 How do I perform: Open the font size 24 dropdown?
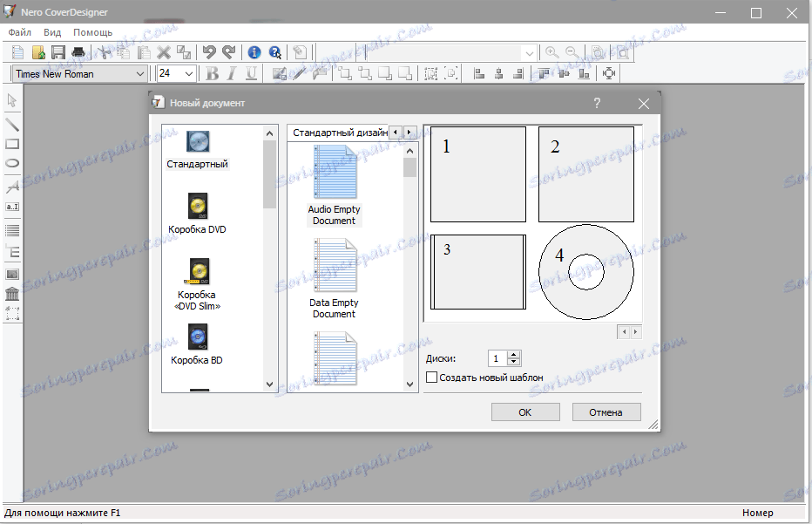coord(189,74)
